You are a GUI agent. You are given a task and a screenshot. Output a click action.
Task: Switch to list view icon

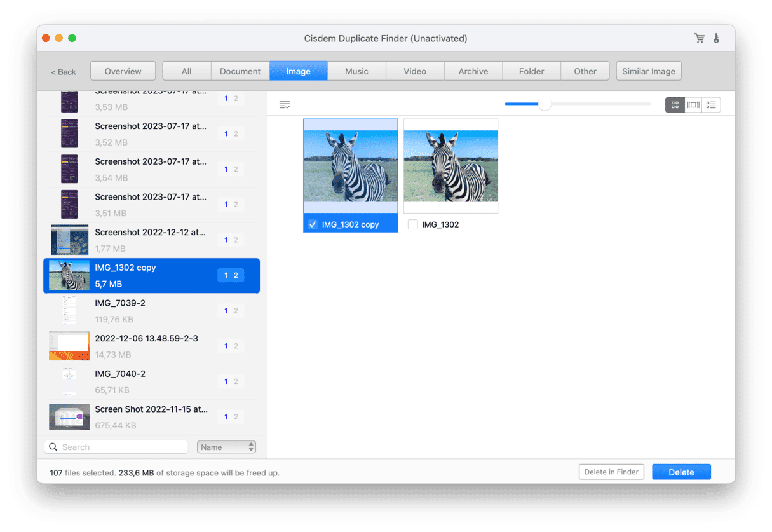tap(710, 104)
